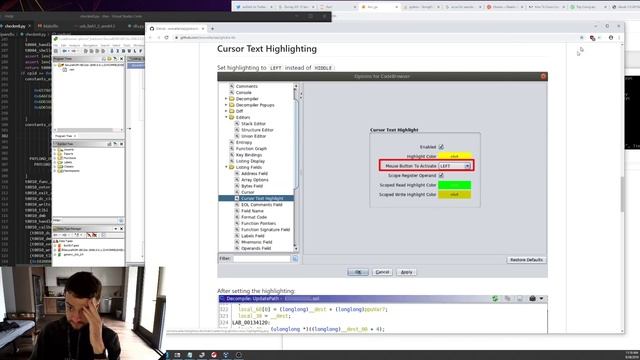Click the Scoped Write Highlight Color swatch
Image resolution: width=640 pixels, height=360 pixels.
point(454,195)
